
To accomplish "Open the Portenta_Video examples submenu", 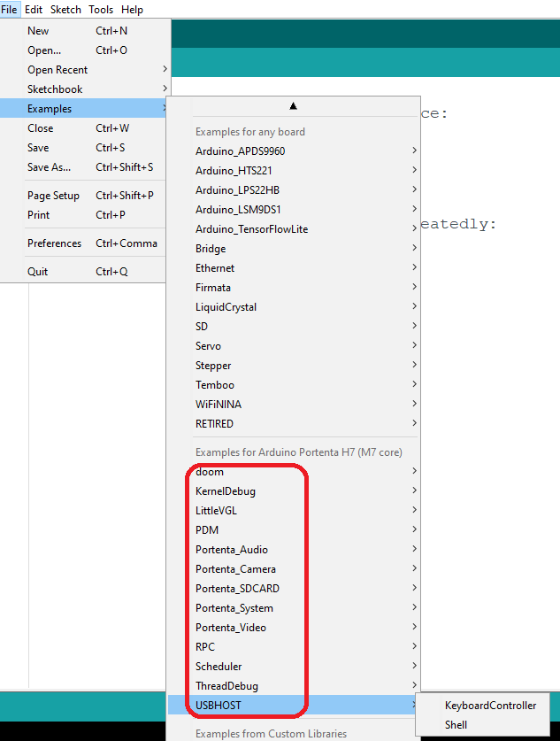I will (294, 627).
